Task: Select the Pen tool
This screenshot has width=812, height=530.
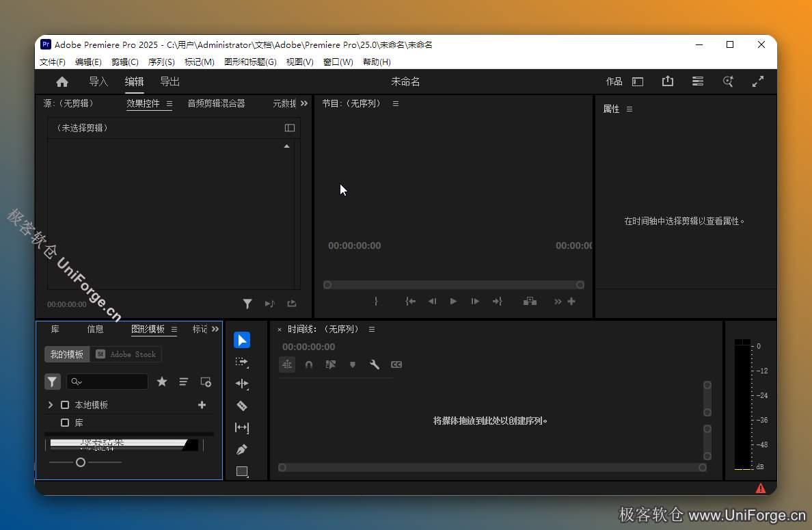Action: [x=242, y=449]
